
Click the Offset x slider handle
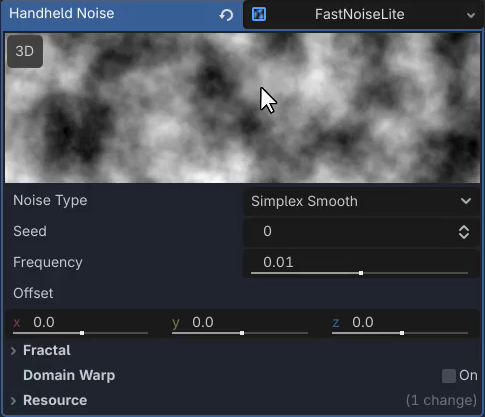[82, 333]
